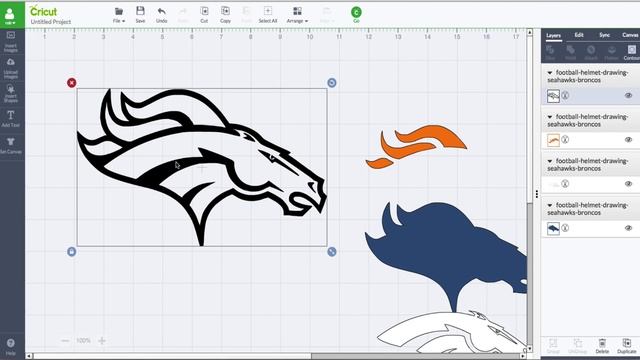Click the greyed-out Redo icon
Screen dimensions: 640x360
click(183, 15)
